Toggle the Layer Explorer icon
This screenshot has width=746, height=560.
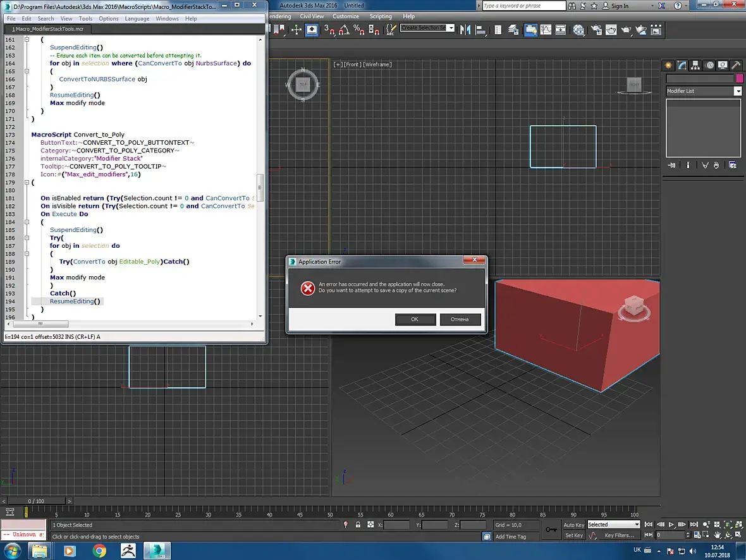pos(513,30)
